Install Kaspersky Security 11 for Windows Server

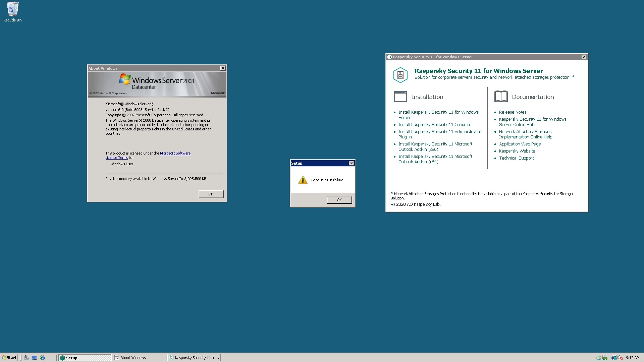(438, 115)
